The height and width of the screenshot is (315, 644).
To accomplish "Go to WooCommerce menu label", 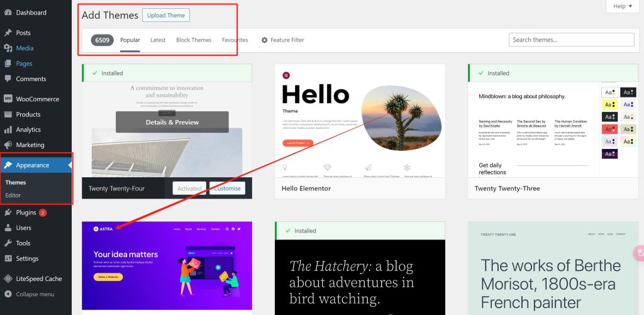I will (37, 99).
